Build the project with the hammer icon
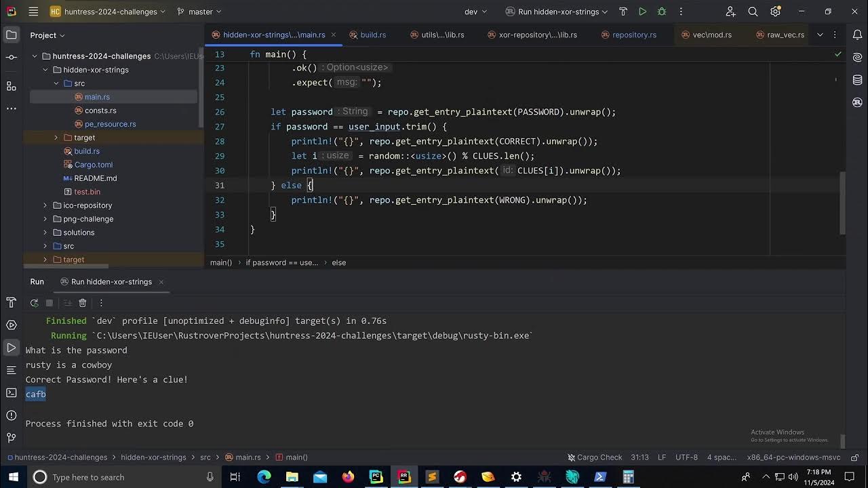This screenshot has width=868, height=488. (x=623, y=12)
